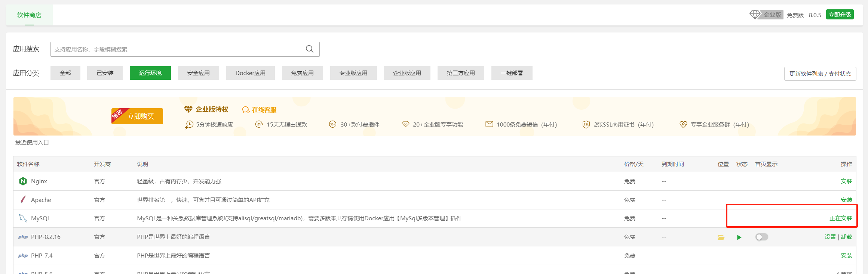The width and height of the screenshot is (868, 274).
Task: Click PHP-8.2.16 running status play icon
Action: (x=739, y=237)
